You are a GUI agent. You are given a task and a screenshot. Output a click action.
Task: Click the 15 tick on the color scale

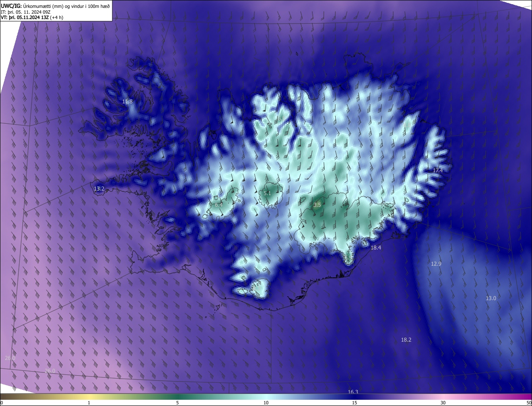(355, 403)
